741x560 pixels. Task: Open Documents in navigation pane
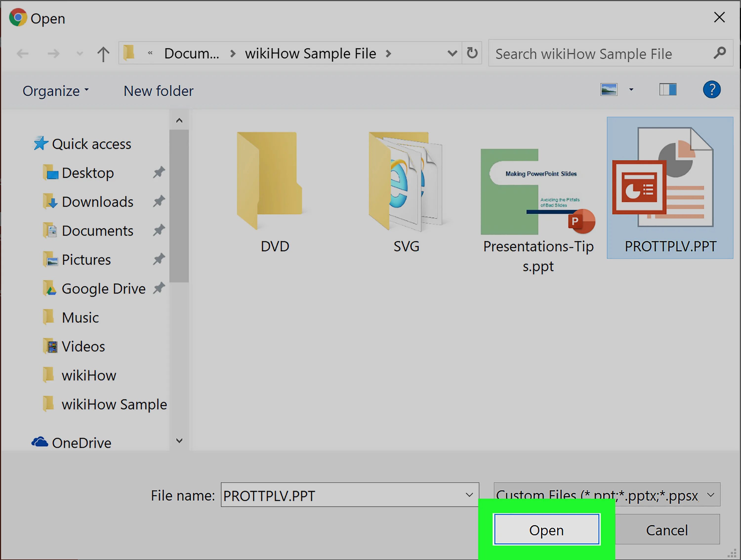pyautogui.click(x=98, y=231)
